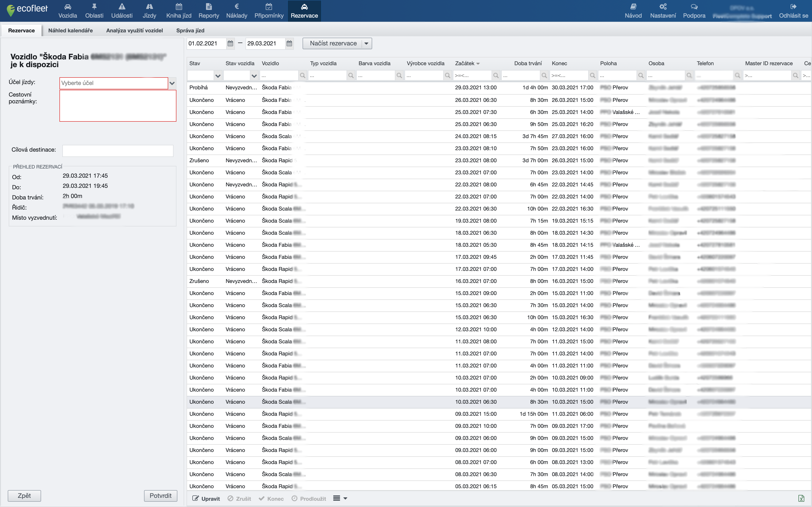The height and width of the screenshot is (507, 812).
Task: Switch to Náhled kalendáře tab
Action: [71, 30]
